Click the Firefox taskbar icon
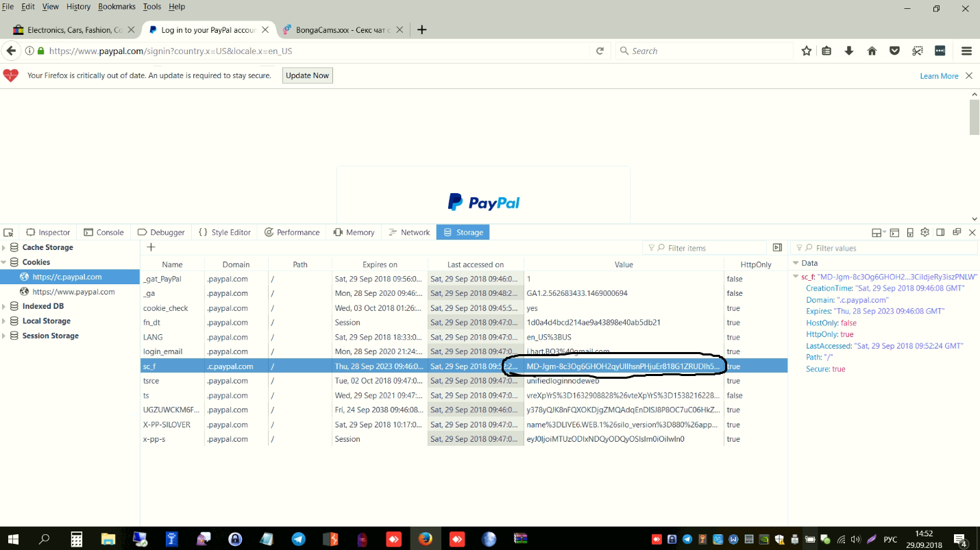980x550 pixels. pyautogui.click(x=425, y=539)
